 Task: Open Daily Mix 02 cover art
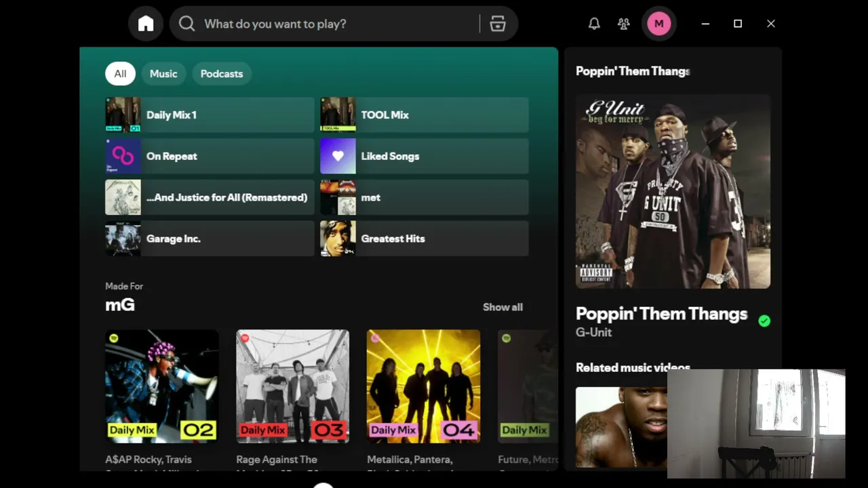161,386
